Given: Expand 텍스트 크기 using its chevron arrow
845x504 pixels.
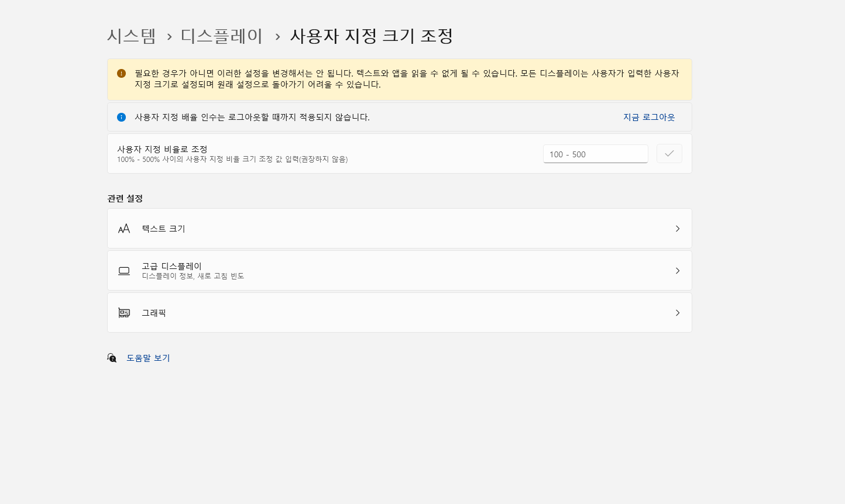Looking at the screenshot, I should [678, 229].
